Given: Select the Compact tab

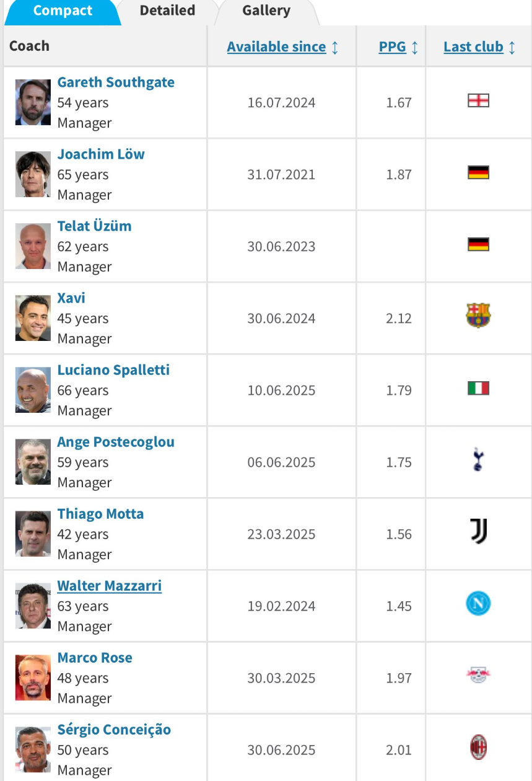Looking at the screenshot, I should 61,11.
